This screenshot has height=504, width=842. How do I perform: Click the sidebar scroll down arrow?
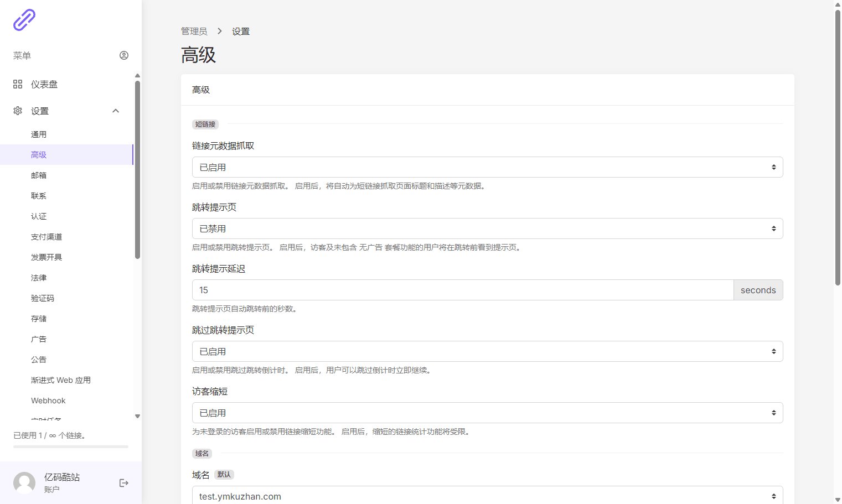tap(137, 417)
